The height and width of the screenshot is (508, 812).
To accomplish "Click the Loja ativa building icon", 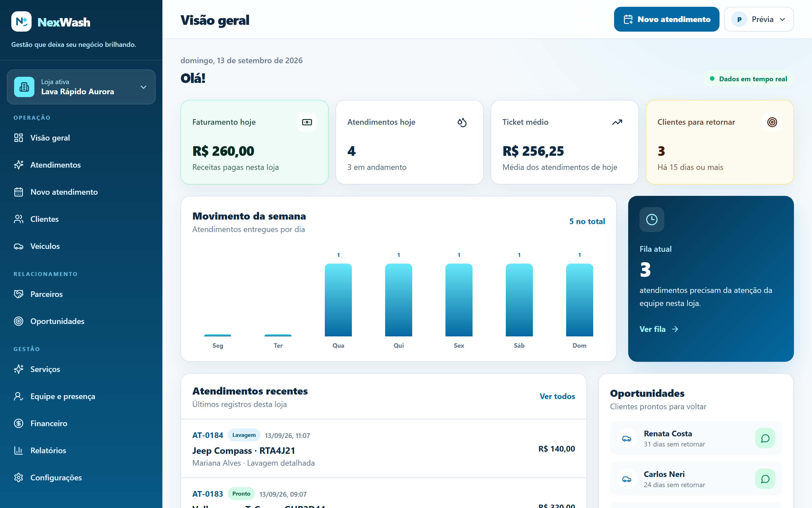I will pos(24,87).
